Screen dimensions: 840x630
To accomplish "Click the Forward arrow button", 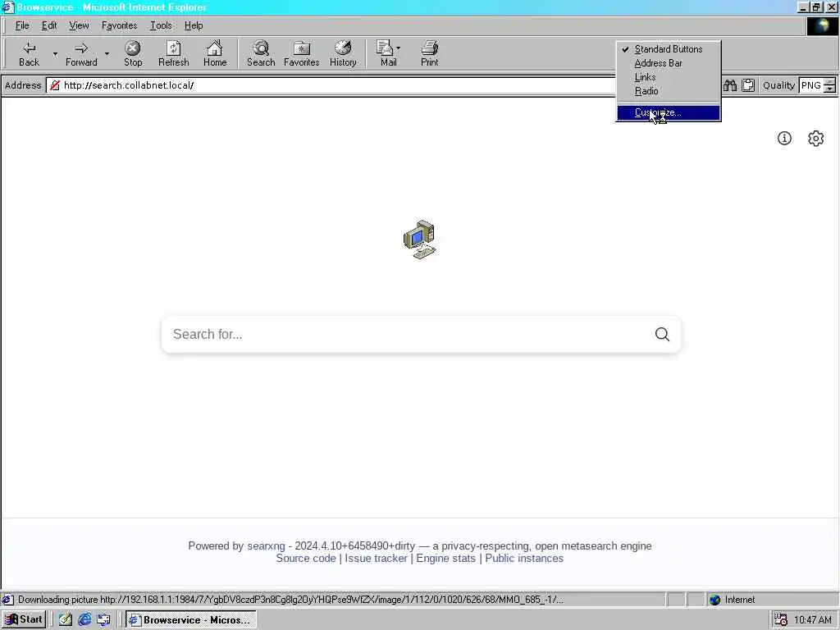I will [x=81, y=54].
